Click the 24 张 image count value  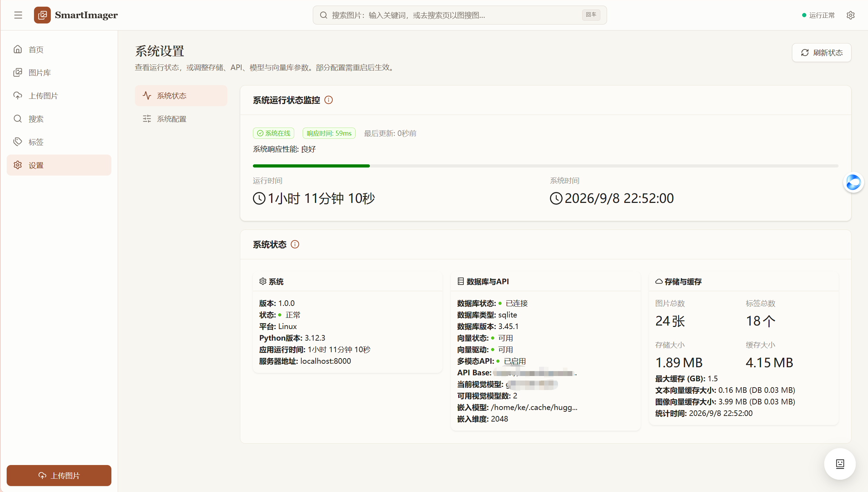670,321
